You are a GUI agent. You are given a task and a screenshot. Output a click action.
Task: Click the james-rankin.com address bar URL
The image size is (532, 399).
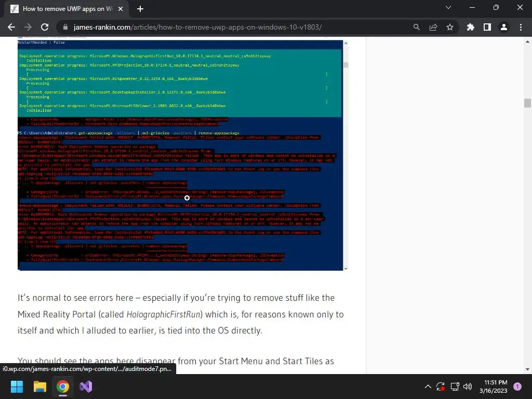[197, 27]
